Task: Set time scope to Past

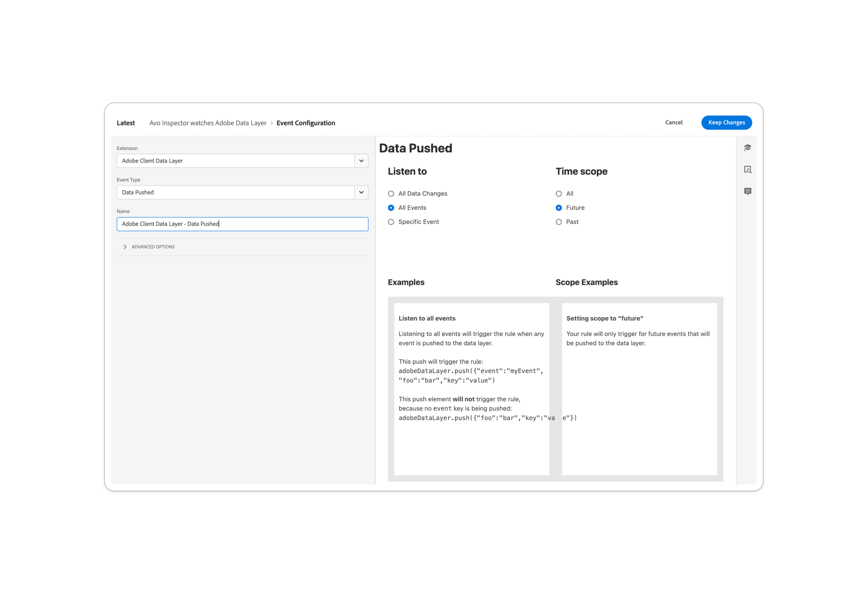Action: click(559, 222)
